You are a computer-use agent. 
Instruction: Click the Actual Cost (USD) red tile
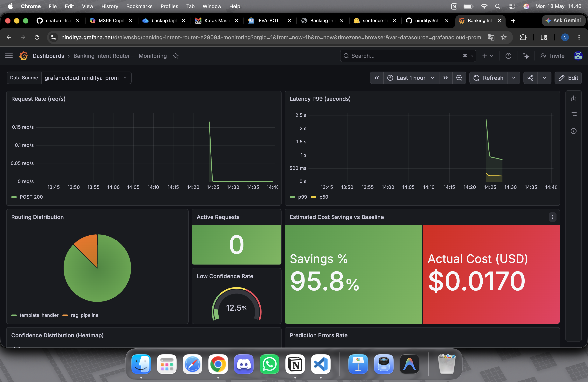tap(491, 274)
